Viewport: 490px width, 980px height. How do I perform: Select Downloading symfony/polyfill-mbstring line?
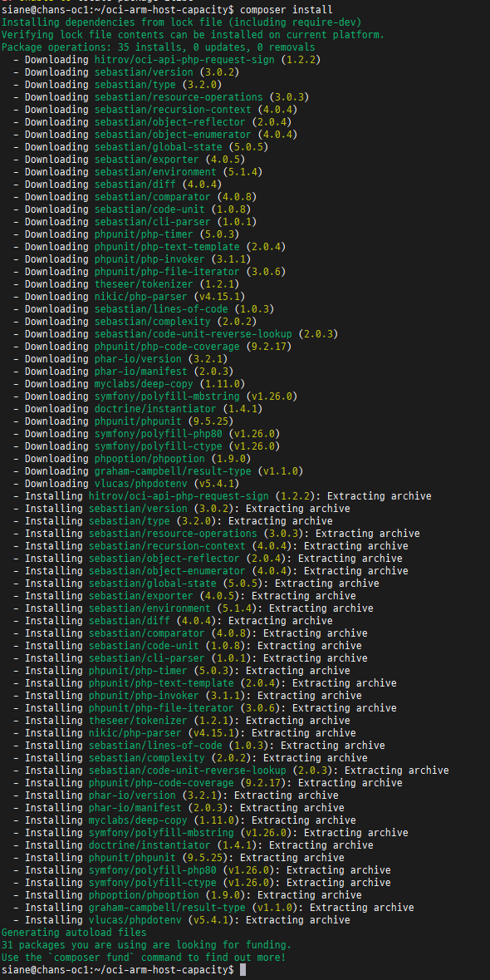coord(154,396)
